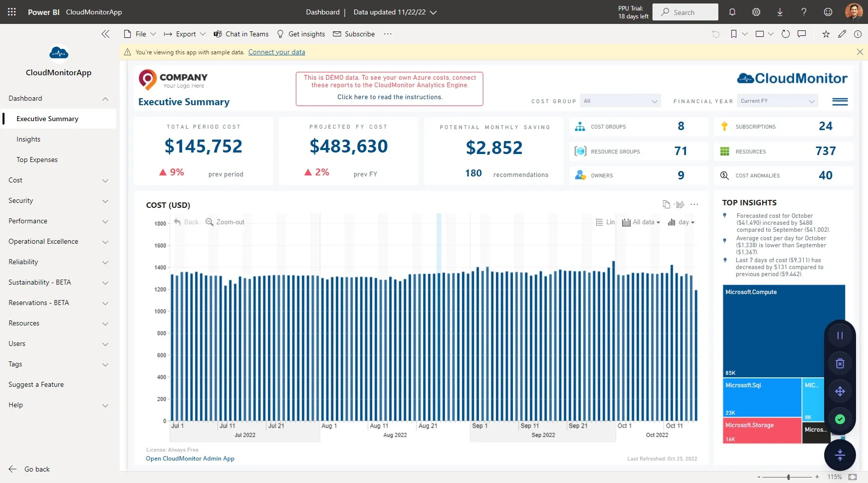Collapse the Dashboard nav section

(105, 99)
